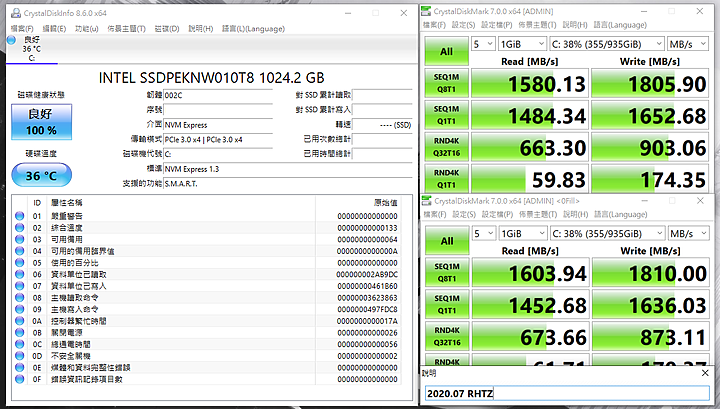Click status icon for attribute 0C
The width and height of the screenshot is (720, 409).
[x=19, y=344]
